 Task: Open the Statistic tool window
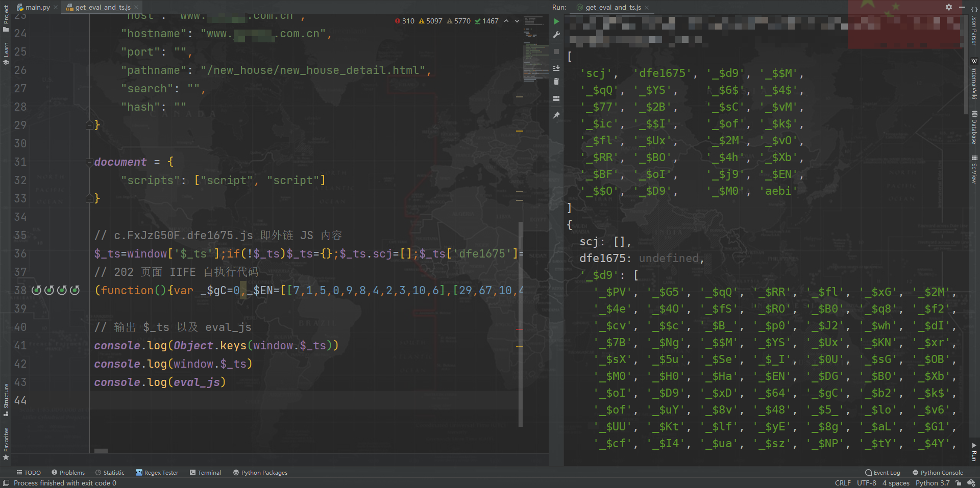[110, 473]
